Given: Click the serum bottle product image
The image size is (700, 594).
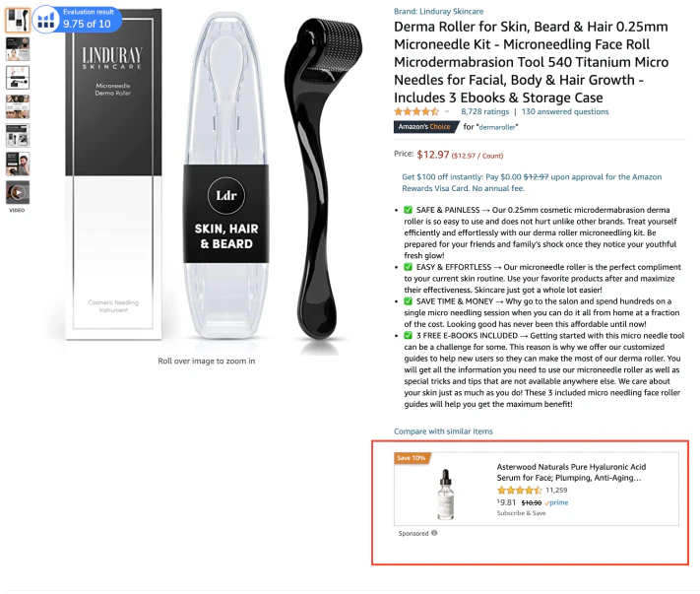Looking at the screenshot, I should coord(446,494).
